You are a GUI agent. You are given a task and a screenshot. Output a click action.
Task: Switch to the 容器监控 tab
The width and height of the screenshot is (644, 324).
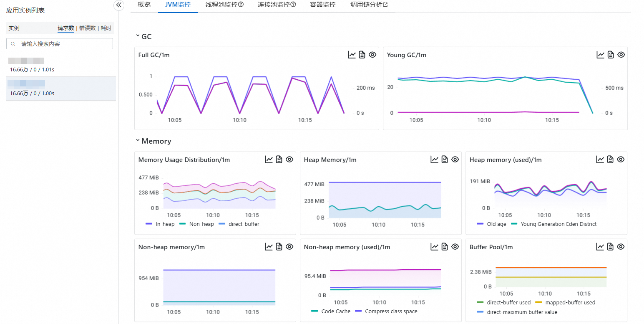(x=323, y=5)
